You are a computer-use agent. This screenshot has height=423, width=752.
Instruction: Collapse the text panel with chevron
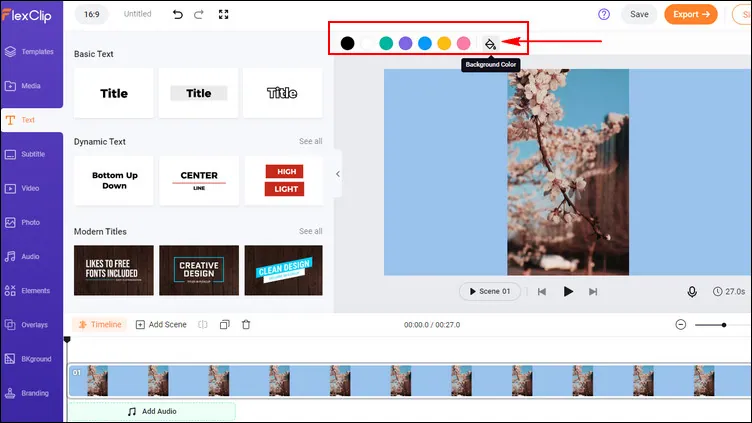pos(338,174)
